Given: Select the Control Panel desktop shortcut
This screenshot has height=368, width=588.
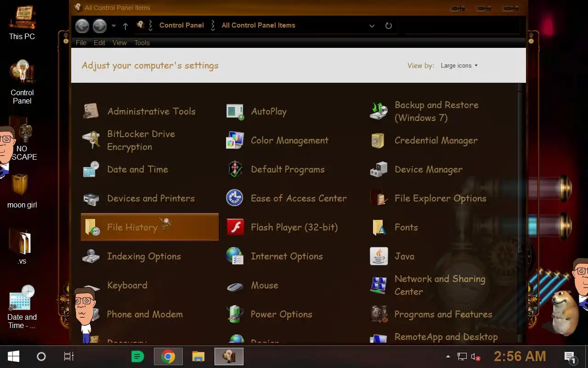Looking at the screenshot, I should 22,82.
